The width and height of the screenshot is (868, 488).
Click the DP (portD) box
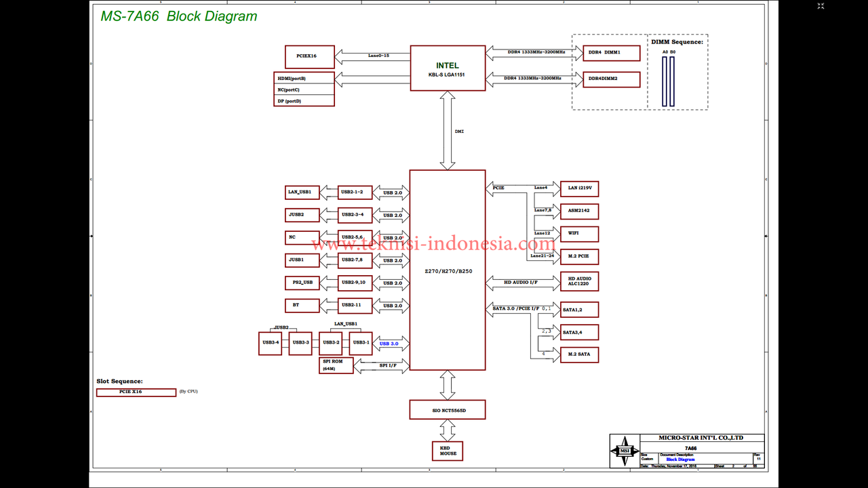click(304, 101)
